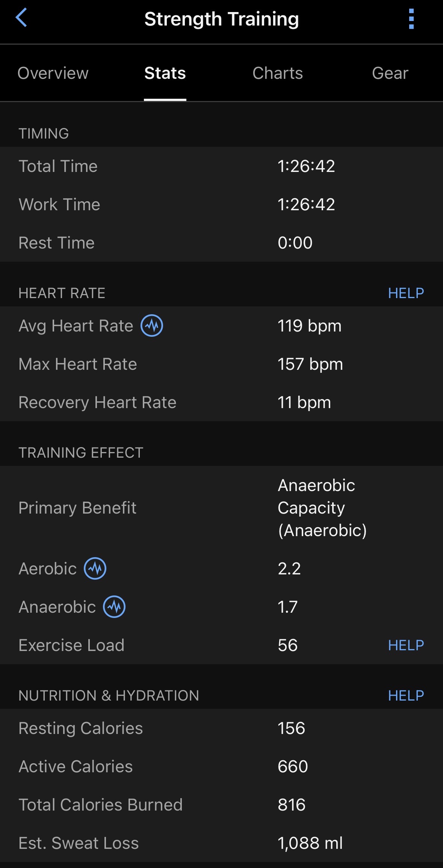Open Help for Exercise Load

coord(406,645)
